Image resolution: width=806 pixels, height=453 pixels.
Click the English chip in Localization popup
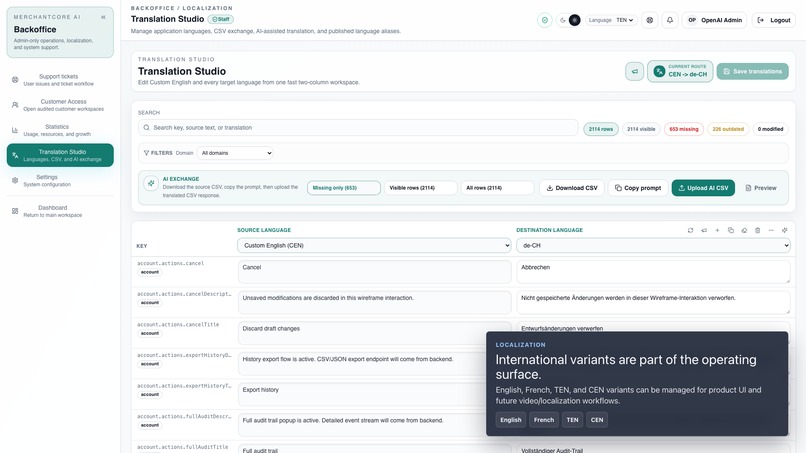(x=510, y=420)
